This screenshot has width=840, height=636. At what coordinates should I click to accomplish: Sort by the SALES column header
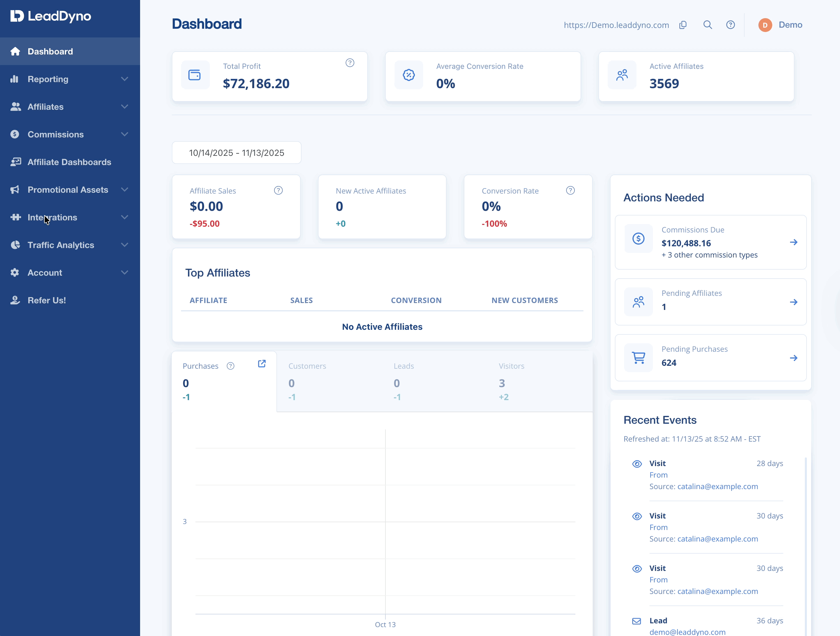pyautogui.click(x=302, y=300)
